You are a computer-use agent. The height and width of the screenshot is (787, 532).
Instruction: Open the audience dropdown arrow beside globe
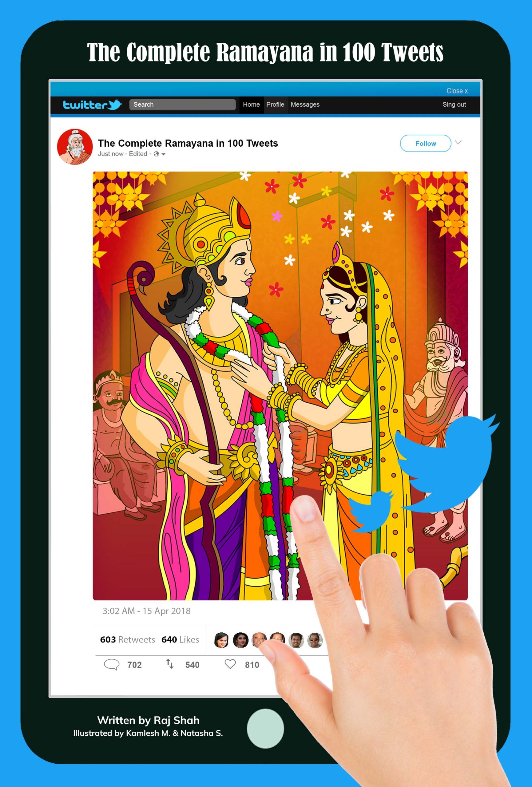pyautogui.click(x=164, y=154)
